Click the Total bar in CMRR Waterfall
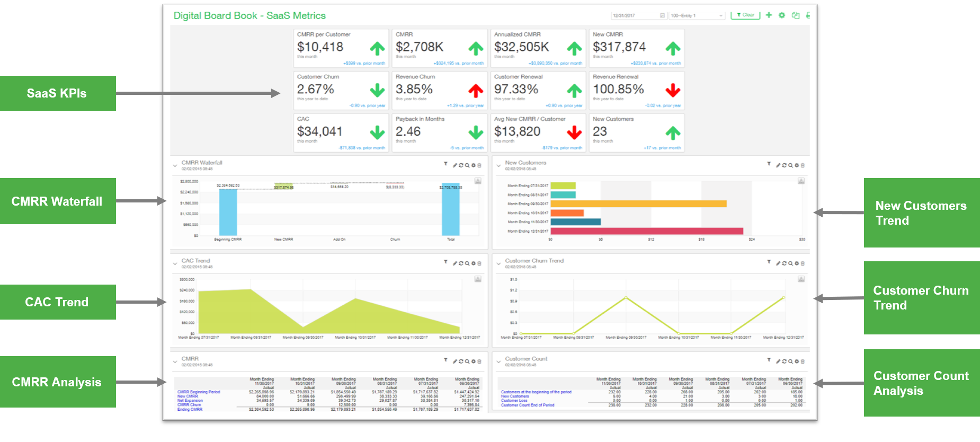 point(451,209)
